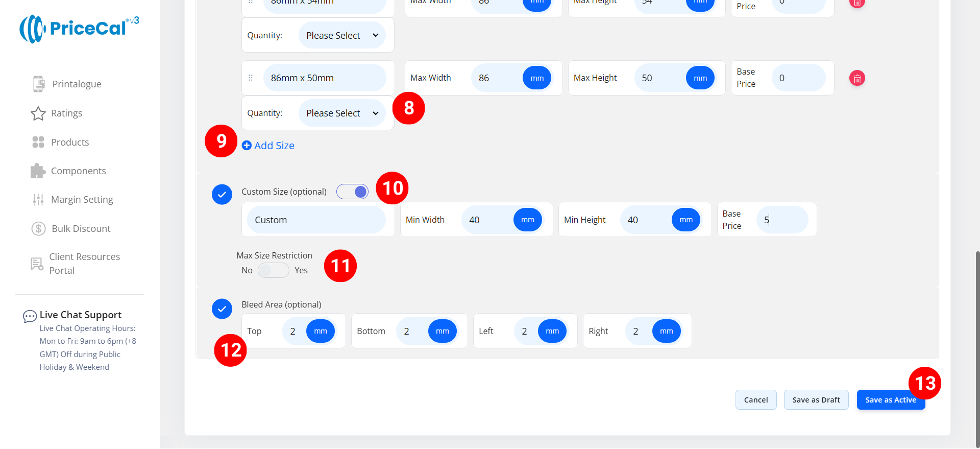Click the Bulk Discount dollar icon
Image resolution: width=980 pixels, height=449 pixels.
pyautogui.click(x=39, y=228)
